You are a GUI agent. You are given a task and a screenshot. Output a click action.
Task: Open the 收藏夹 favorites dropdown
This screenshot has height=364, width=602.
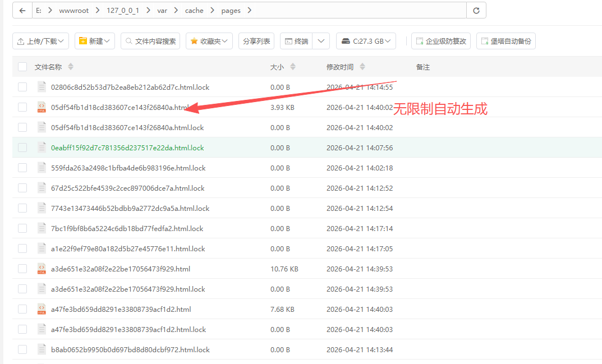coord(209,41)
